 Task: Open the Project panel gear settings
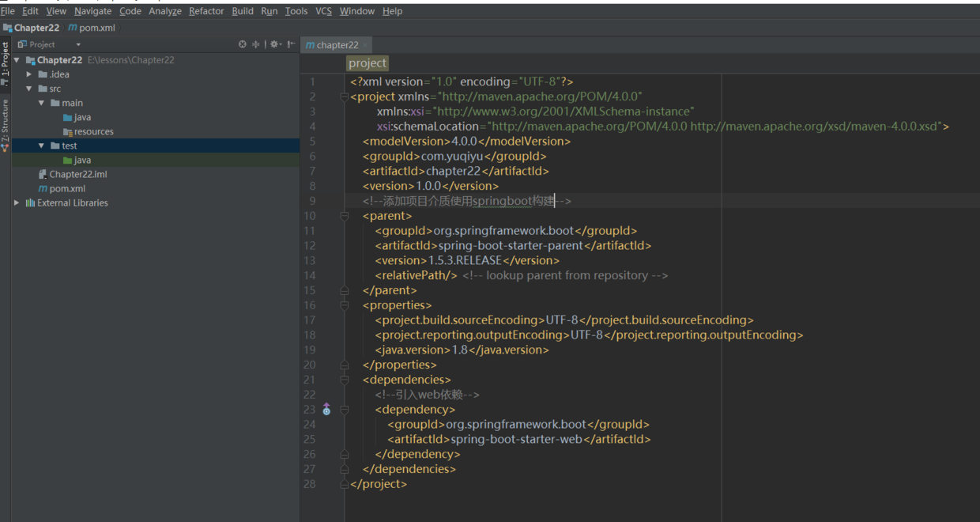coord(274,44)
